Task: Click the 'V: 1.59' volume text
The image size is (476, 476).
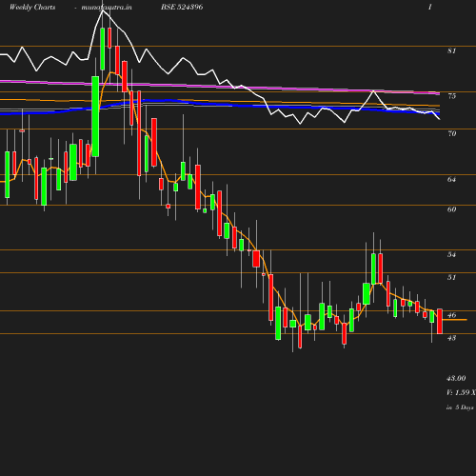Action: 458,392
